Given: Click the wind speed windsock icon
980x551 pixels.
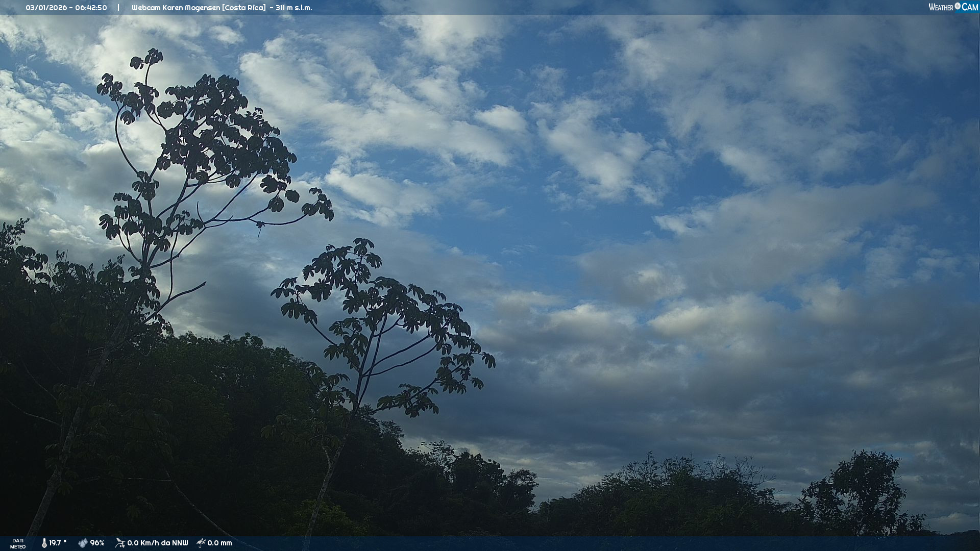Looking at the screenshot, I should [x=120, y=543].
